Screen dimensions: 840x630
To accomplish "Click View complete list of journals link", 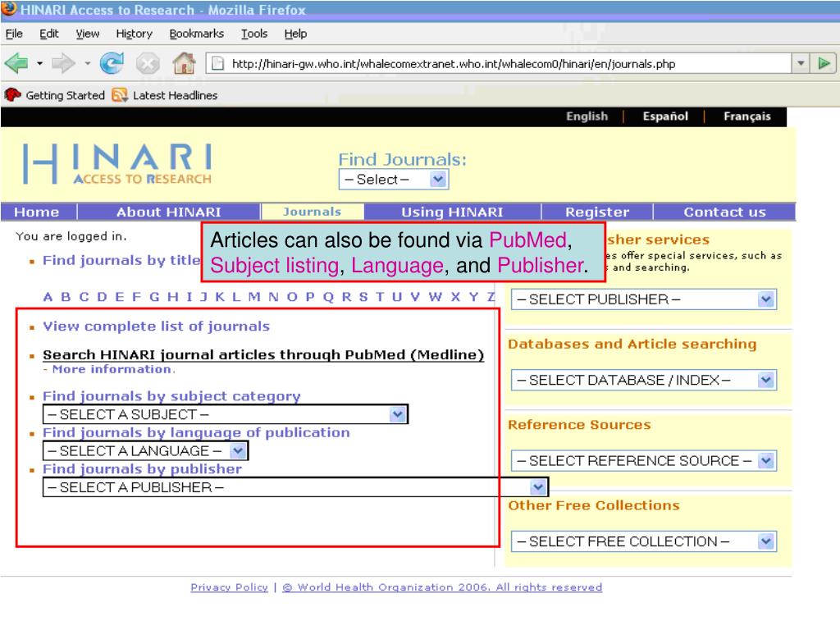I will click(x=157, y=326).
